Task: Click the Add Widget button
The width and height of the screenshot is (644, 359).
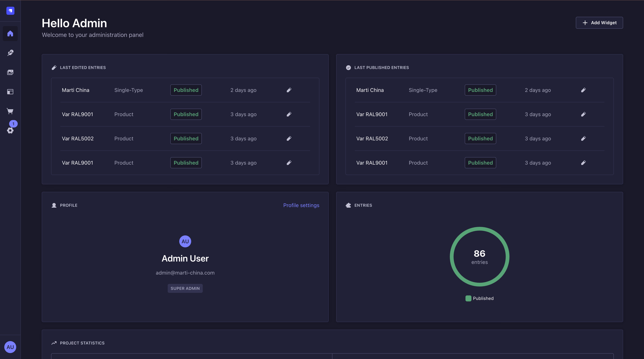Action: (x=599, y=23)
